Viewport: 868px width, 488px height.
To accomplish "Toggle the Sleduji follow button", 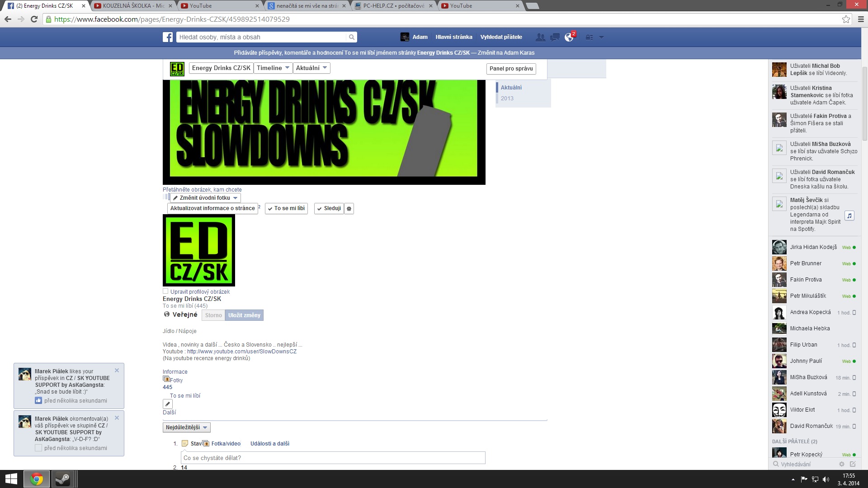I will pos(329,209).
